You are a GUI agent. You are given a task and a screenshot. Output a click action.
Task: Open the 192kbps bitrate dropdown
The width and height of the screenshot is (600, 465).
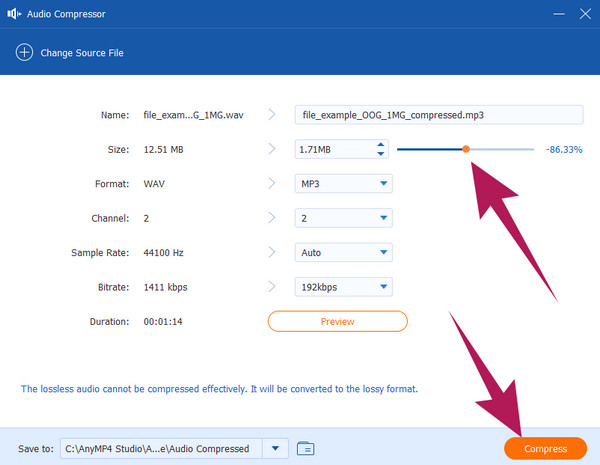click(344, 287)
